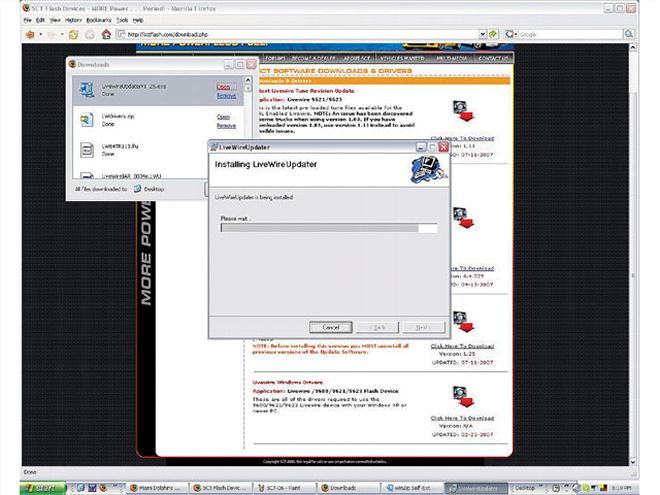
Task: Click the Firefox stop loading button
Action: click(x=90, y=35)
